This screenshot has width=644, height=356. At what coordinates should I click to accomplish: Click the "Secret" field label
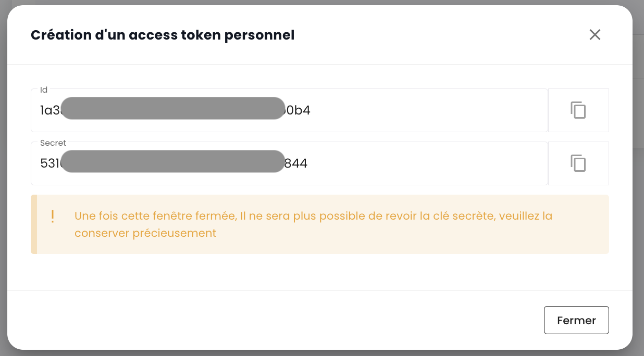tap(53, 143)
